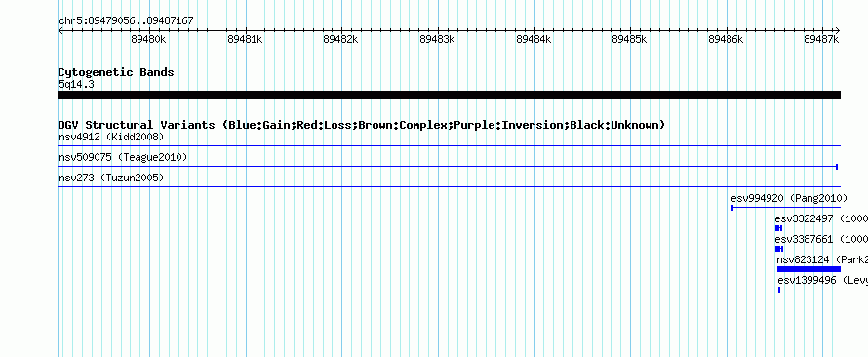
Task: Select variant esv994920 (Pang2010) label
Action: tap(789, 198)
